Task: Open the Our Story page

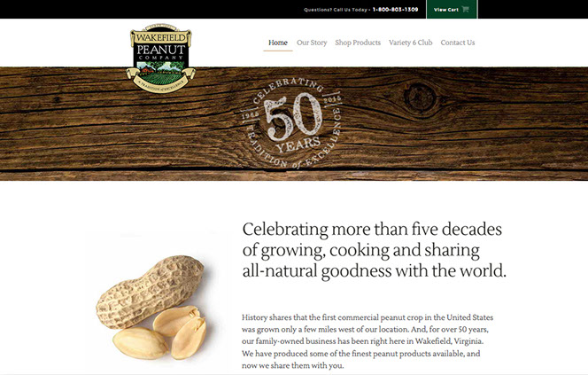Action: pos(312,43)
